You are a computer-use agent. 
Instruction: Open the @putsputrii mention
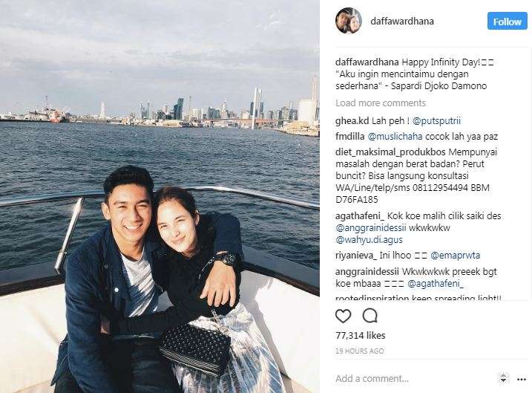[x=436, y=120]
